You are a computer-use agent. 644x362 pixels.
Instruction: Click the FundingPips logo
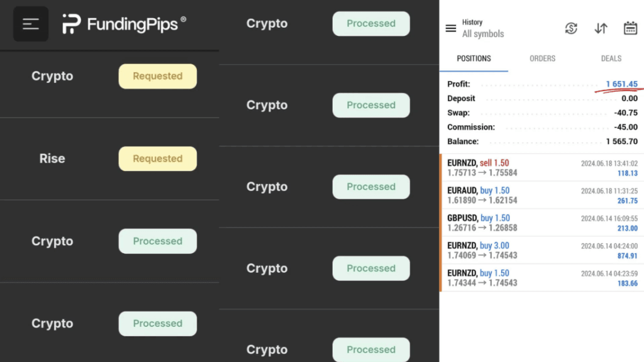[x=124, y=24]
